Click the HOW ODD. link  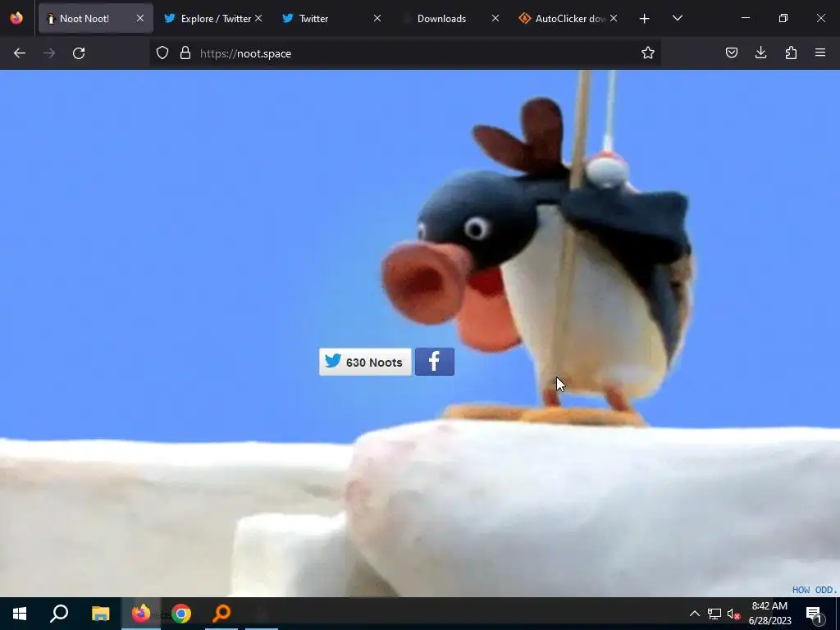tap(815, 590)
